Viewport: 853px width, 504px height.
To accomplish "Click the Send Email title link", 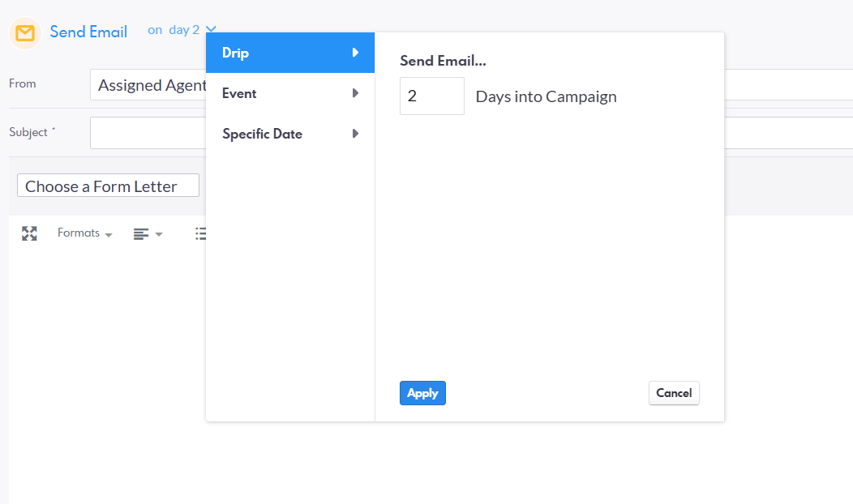I will [88, 32].
